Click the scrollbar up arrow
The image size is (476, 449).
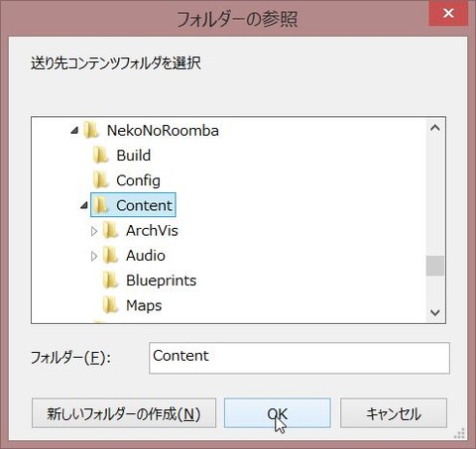pyautogui.click(x=435, y=128)
